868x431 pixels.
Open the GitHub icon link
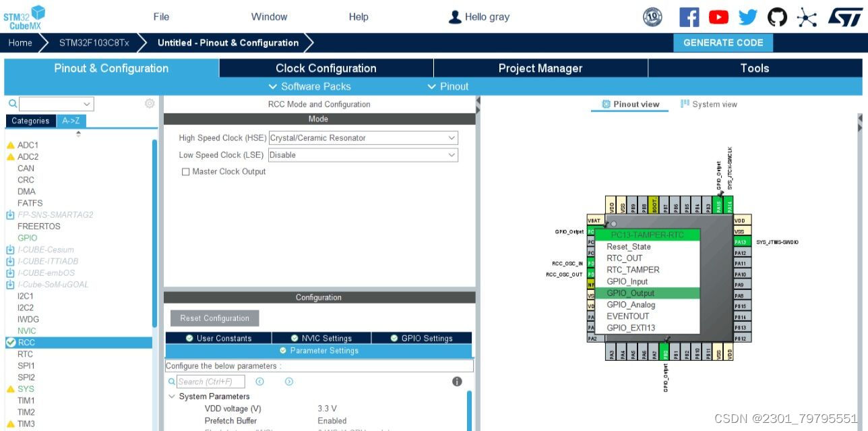[777, 17]
